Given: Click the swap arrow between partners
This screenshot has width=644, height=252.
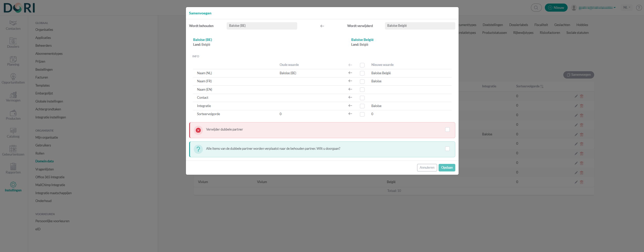Looking at the screenshot, I should [x=322, y=26].
